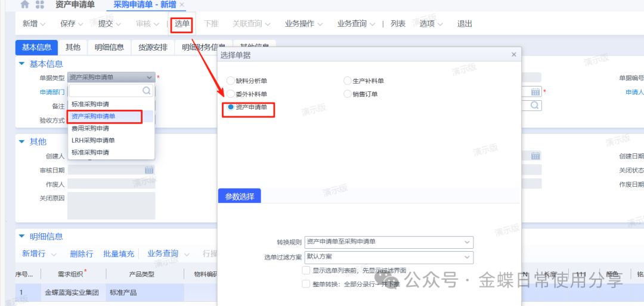Open the 业务操作 toolbar menu
Viewport: 644px width, 306px height.
304,24
